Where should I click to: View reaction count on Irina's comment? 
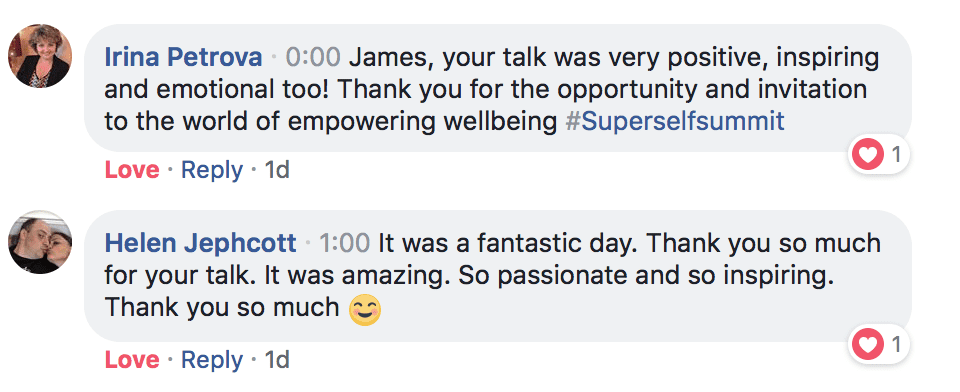(896, 155)
